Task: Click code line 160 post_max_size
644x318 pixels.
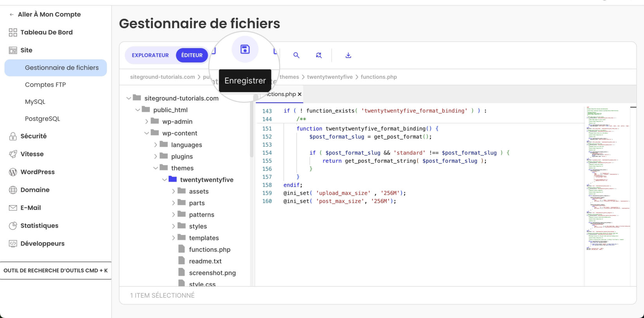Action: [340, 201]
